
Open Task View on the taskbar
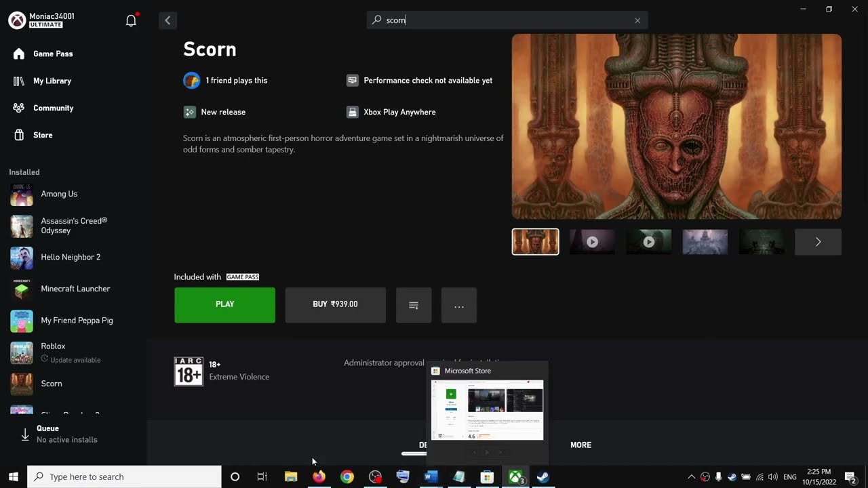[x=262, y=477]
